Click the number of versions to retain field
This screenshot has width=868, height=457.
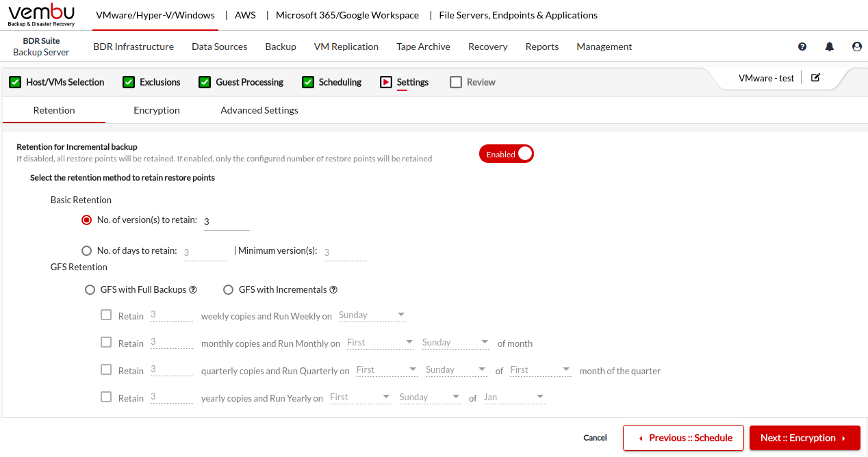(227, 222)
